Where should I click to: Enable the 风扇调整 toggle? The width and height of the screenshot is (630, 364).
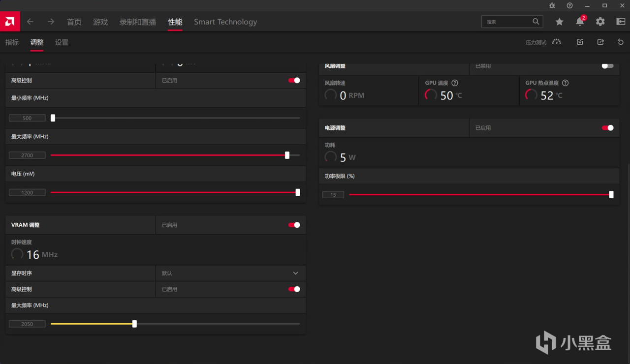click(608, 66)
